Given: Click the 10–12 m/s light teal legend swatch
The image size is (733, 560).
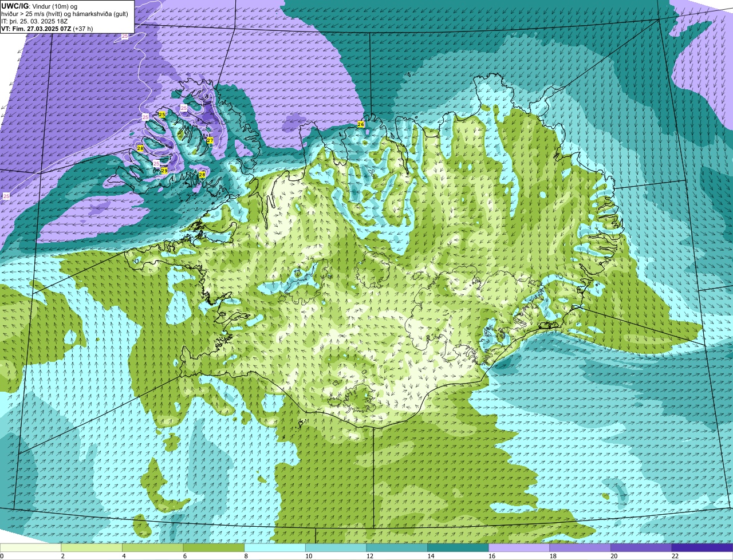Looking at the screenshot, I should [x=336, y=547].
